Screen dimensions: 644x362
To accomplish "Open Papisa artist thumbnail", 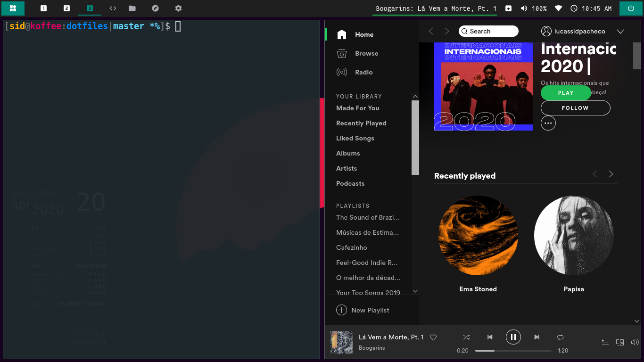I will coord(574,235).
